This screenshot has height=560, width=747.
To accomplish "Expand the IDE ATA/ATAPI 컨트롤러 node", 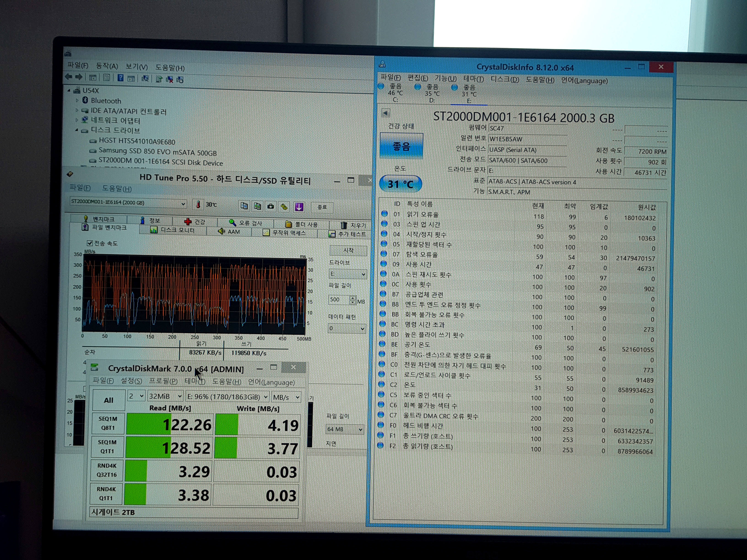I will click(x=77, y=110).
